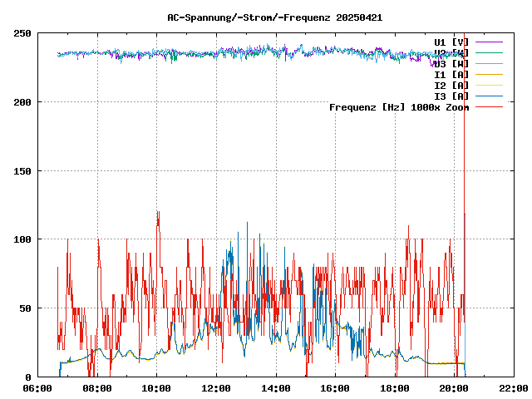The width and height of the screenshot is (532, 399).
Task: Select the I3 [A] legend label
Action: tap(451, 96)
